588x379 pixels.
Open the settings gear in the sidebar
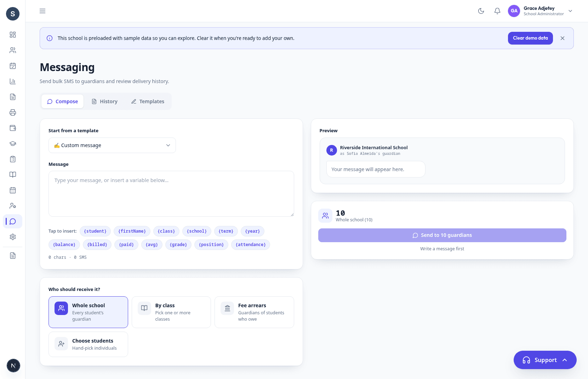[x=13, y=237]
